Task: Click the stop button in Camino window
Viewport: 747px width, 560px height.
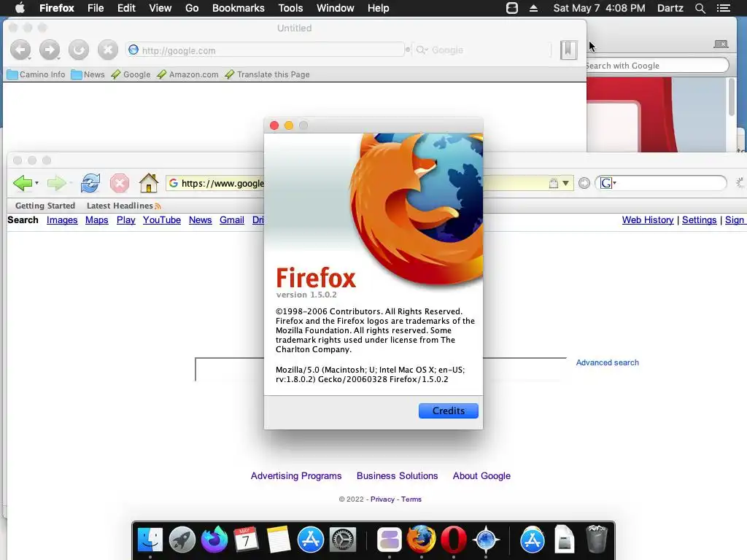Action: tap(108, 50)
